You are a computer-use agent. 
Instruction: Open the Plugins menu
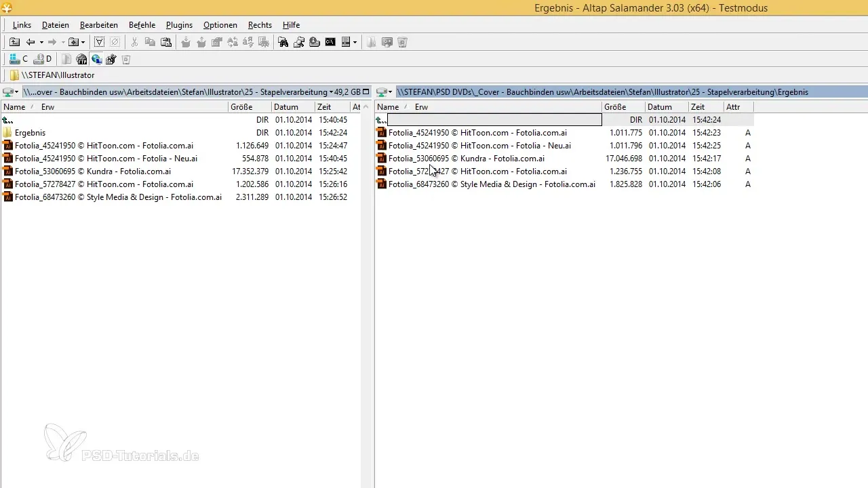pyautogui.click(x=180, y=25)
